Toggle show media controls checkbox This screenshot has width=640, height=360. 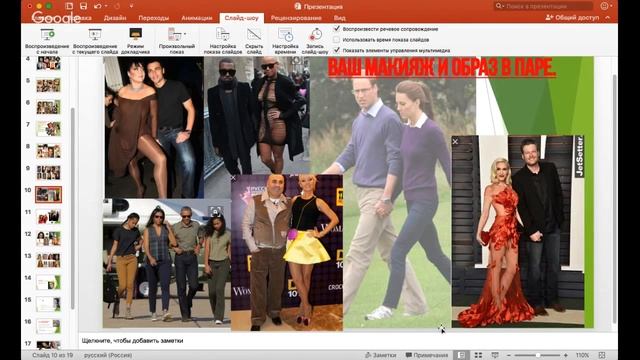(336, 50)
